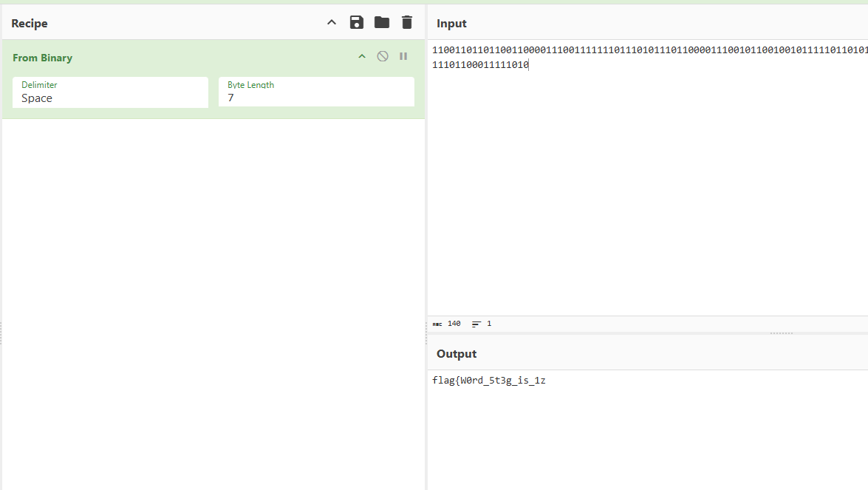This screenshot has height=490, width=868.
Task: Click the Input pane heading
Action: (451, 24)
